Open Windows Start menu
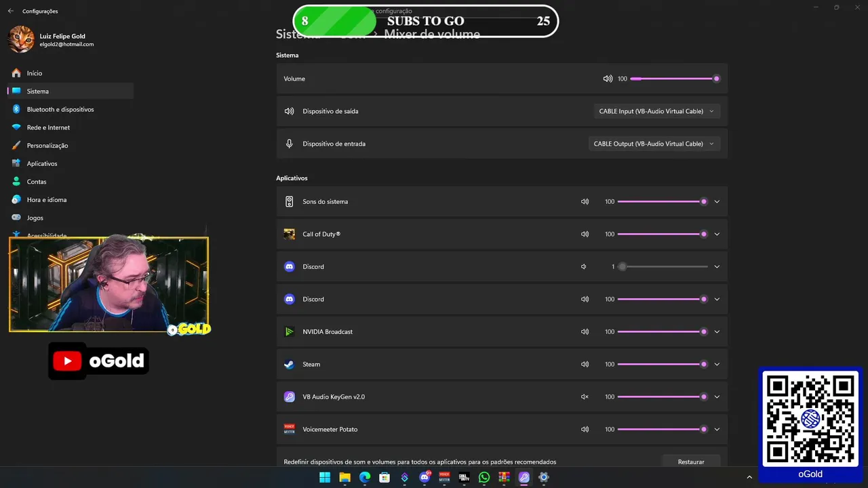This screenshot has width=868, height=488. [325, 477]
